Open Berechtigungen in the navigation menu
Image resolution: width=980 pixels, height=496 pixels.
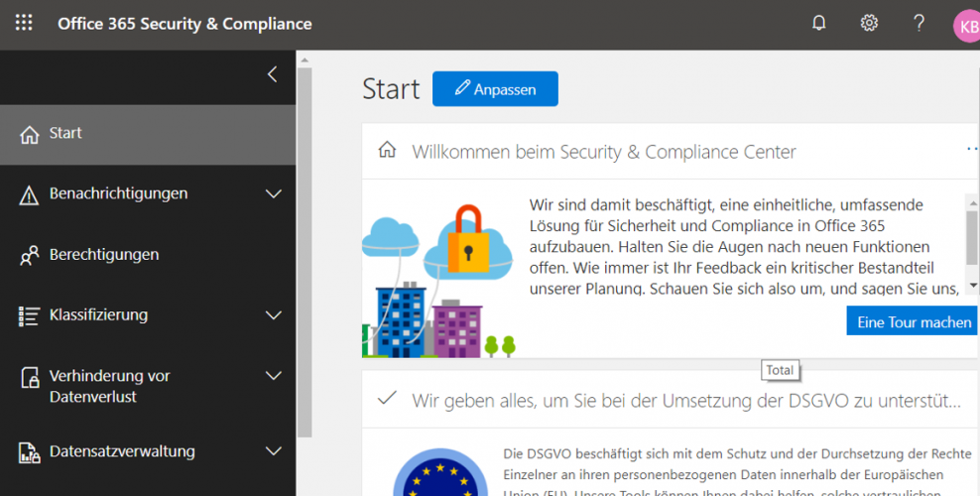click(148, 255)
